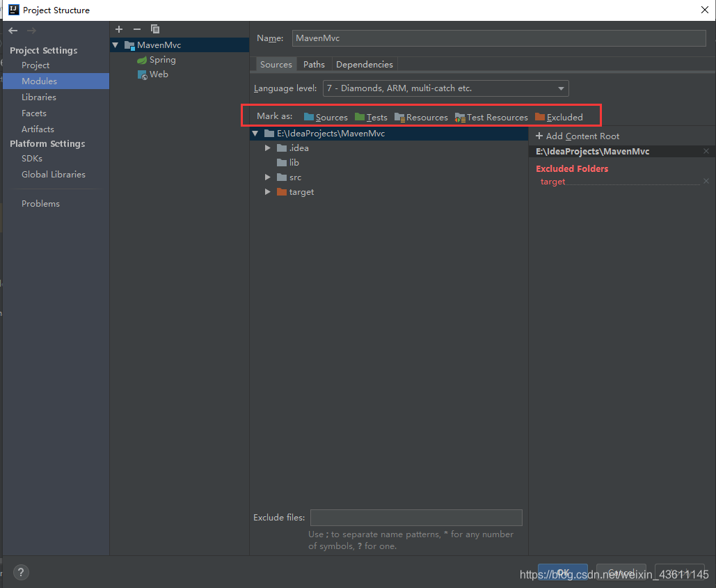Click the orange target folder icon

(282, 192)
